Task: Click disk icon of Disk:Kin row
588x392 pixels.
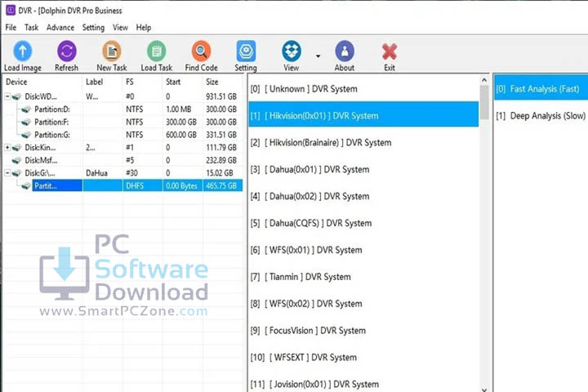Action: click(x=16, y=148)
